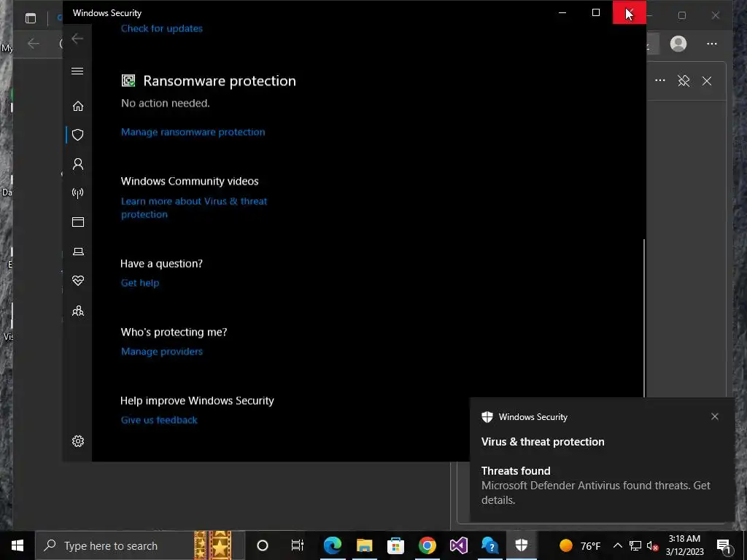Open Firewall & network protection icon

77,192
